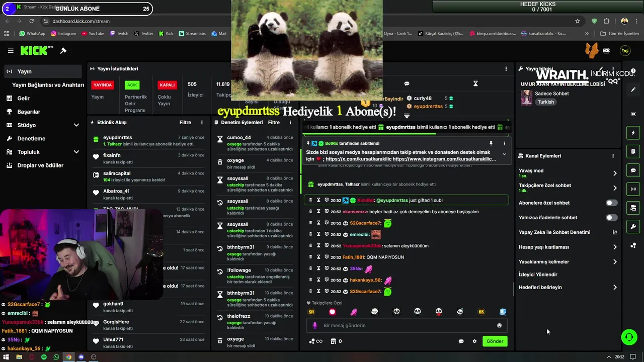Click lightning bolt icon in right toolbar

point(633,133)
